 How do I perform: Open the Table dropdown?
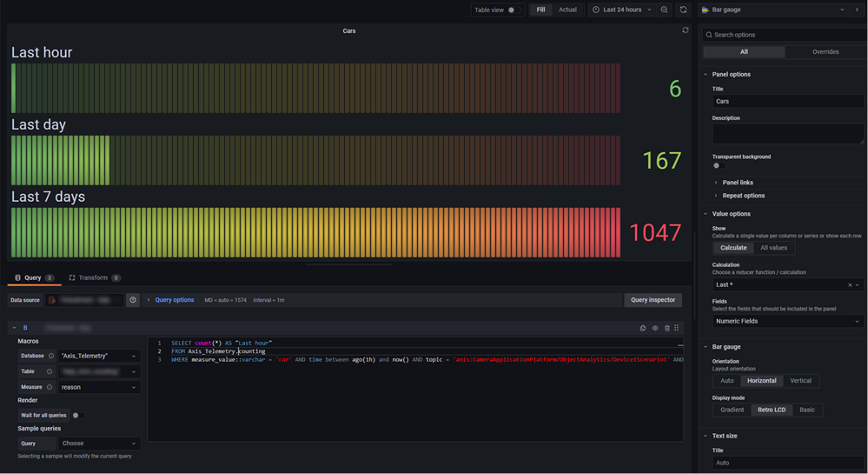[99, 372]
